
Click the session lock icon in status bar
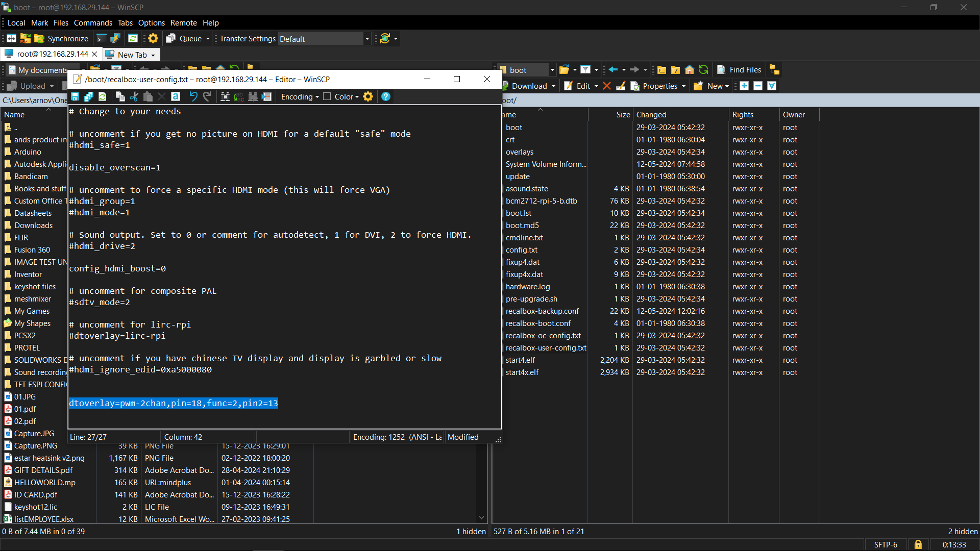918,544
